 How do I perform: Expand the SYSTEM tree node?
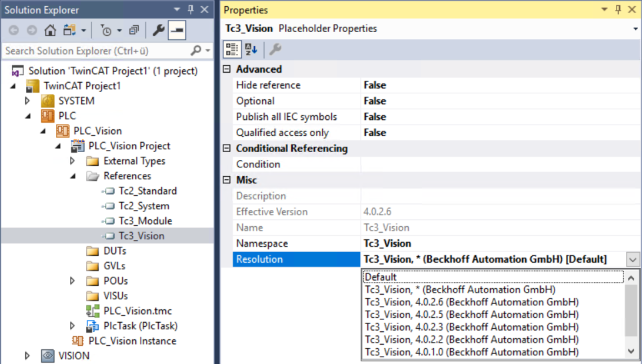pos(27,101)
